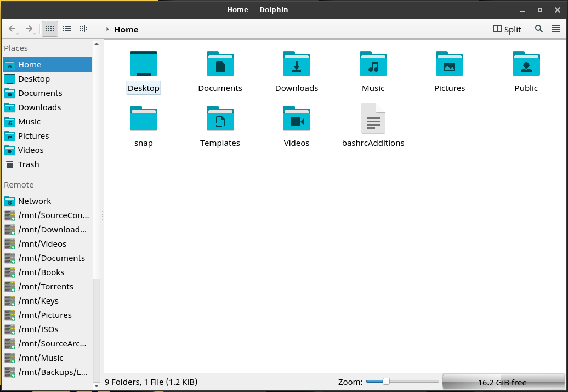Screen dimensions: 568x392
Task: Open Trash in Places sidebar
Action: tap(29, 164)
